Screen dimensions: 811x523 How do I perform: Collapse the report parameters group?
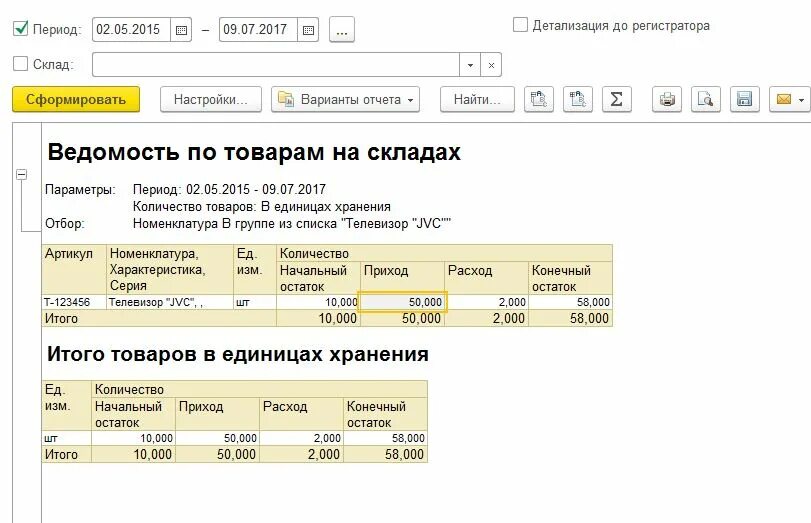click(21, 174)
